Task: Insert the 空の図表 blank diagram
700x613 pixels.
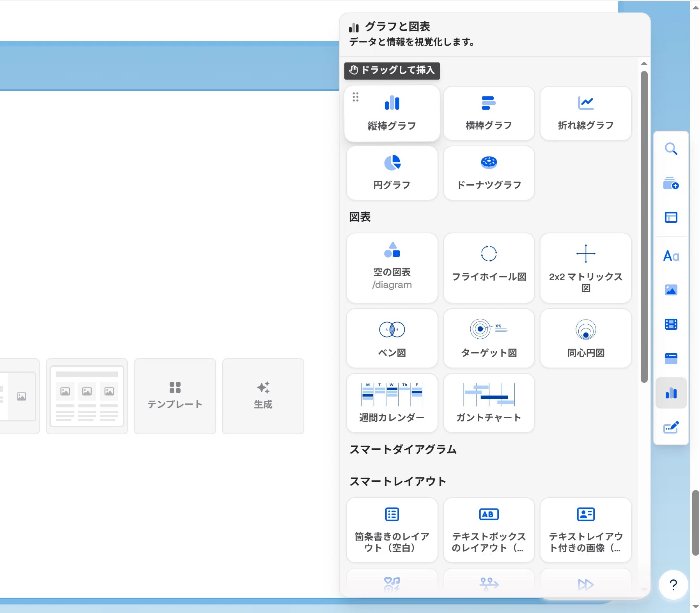Action: [x=392, y=268]
